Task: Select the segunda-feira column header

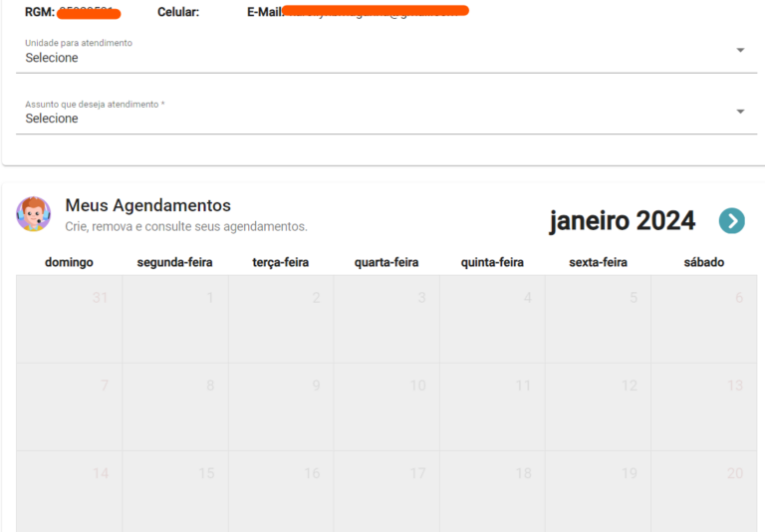Action: coord(175,263)
